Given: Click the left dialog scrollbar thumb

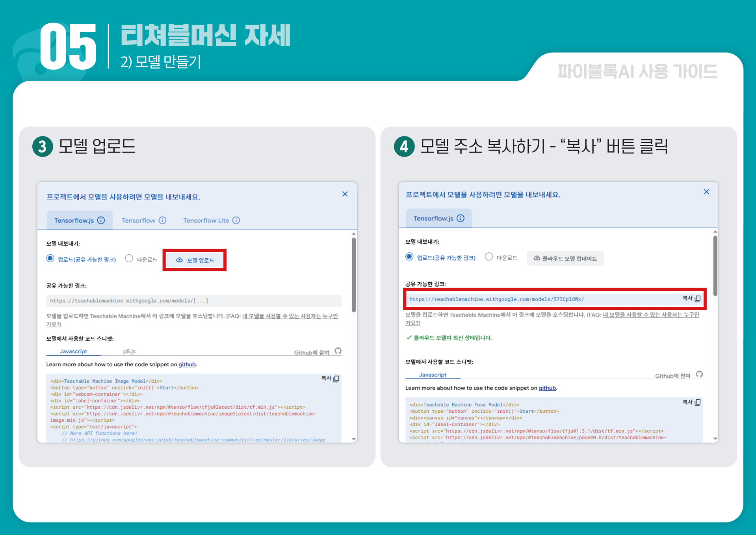Looking at the screenshot, I should coord(354,275).
